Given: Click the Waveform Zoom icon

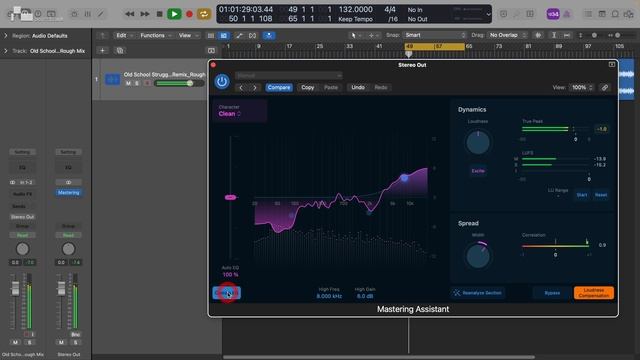Looking at the screenshot, I should click(x=538, y=36).
